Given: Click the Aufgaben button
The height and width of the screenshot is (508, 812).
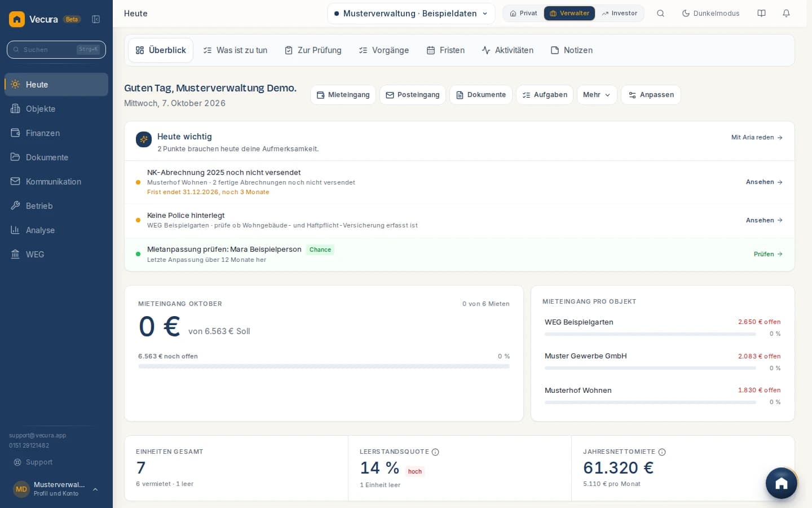Looking at the screenshot, I should coord(545,95).
